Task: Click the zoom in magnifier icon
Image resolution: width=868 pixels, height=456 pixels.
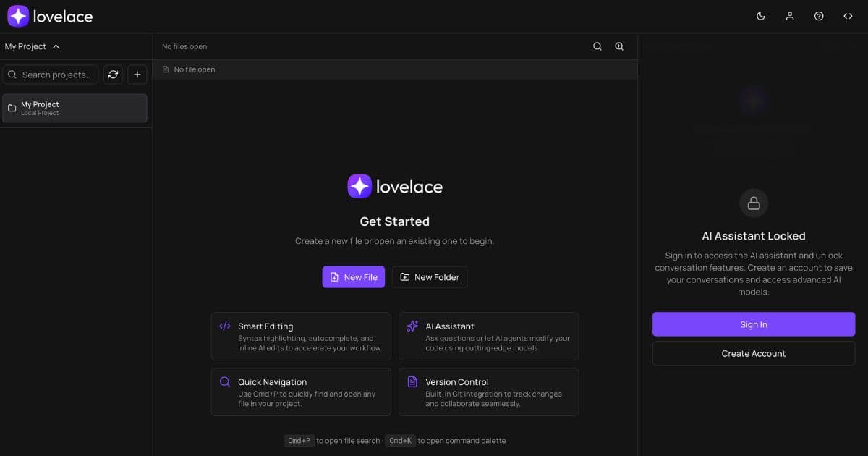Action: pos(619,46)
